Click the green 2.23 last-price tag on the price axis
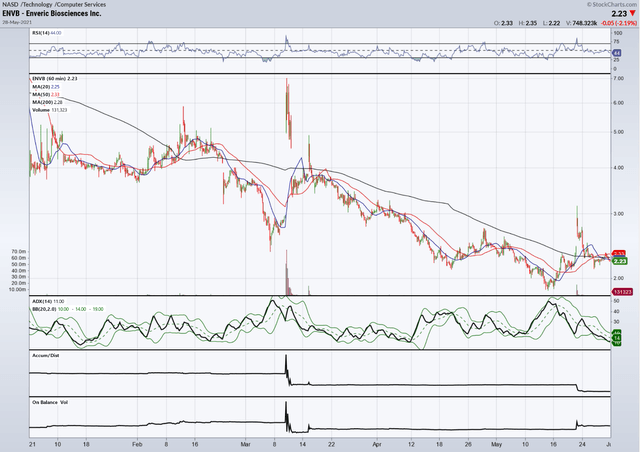The image size is (640, 452). tap(620, 261)
